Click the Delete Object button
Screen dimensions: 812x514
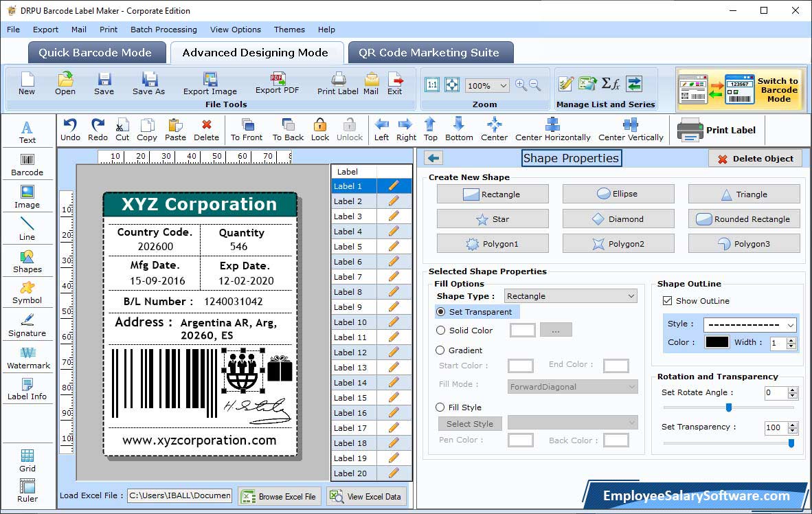click(x=755, y=159)
